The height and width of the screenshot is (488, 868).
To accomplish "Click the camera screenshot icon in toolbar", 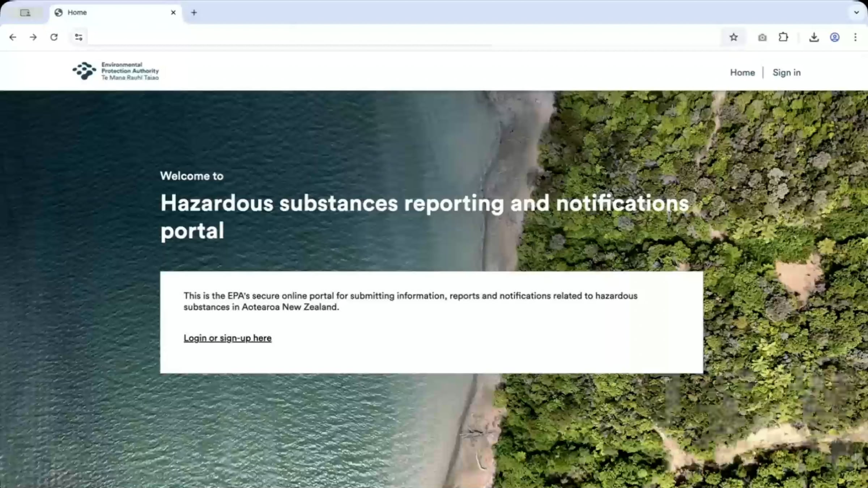I will click(762, 37).
